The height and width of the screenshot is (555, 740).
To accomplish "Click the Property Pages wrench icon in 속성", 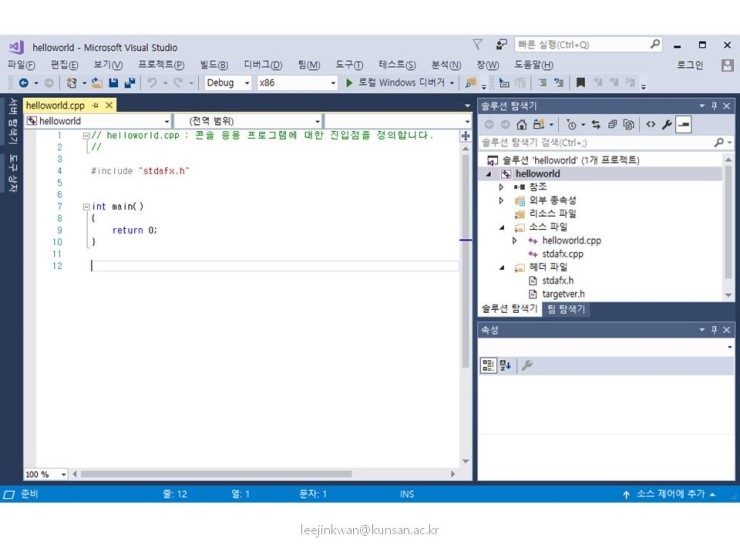I will (527, 365).
